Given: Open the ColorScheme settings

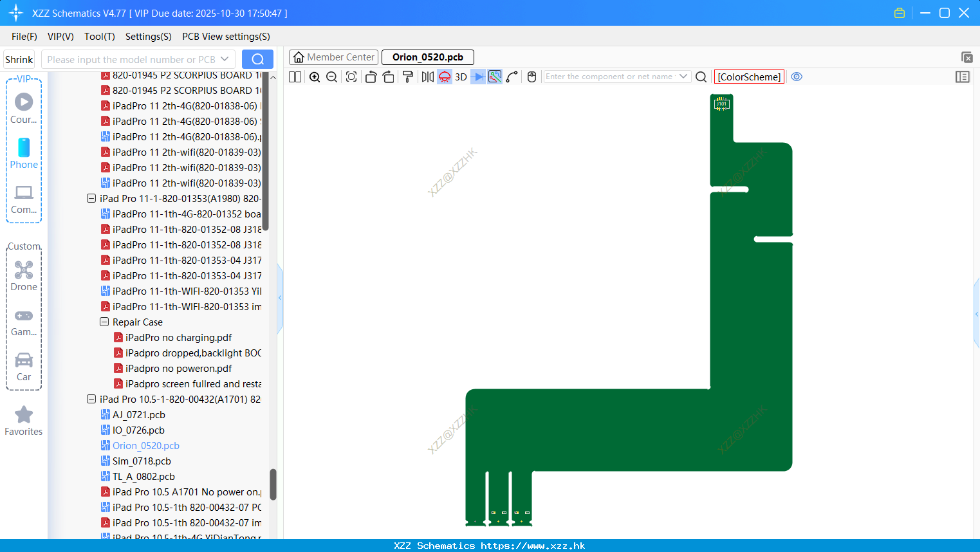Looking at the screenshot, I should point(749,77).
